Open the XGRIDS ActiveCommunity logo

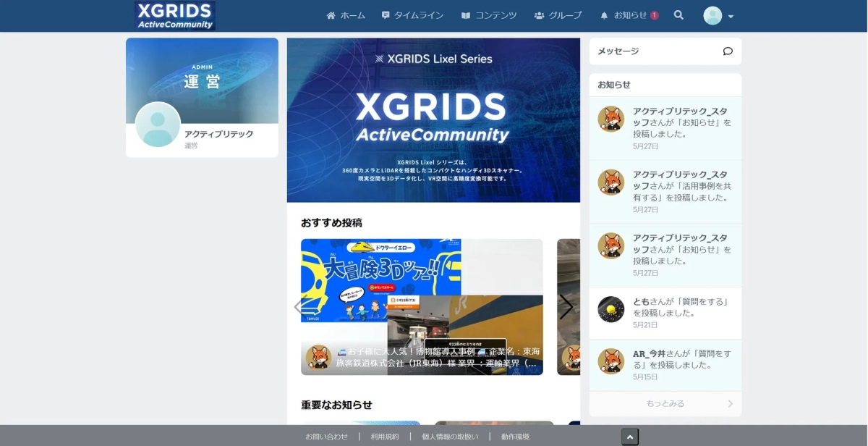[x=175, y=15]
